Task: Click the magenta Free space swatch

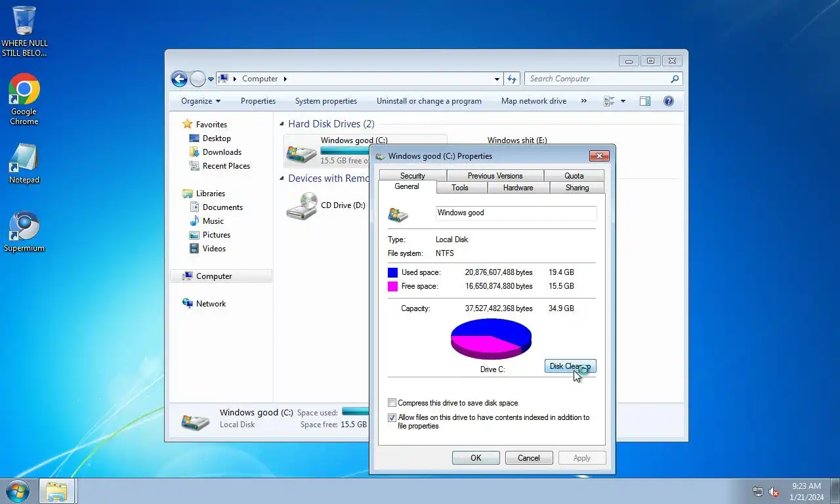Action: coord(392,286)
